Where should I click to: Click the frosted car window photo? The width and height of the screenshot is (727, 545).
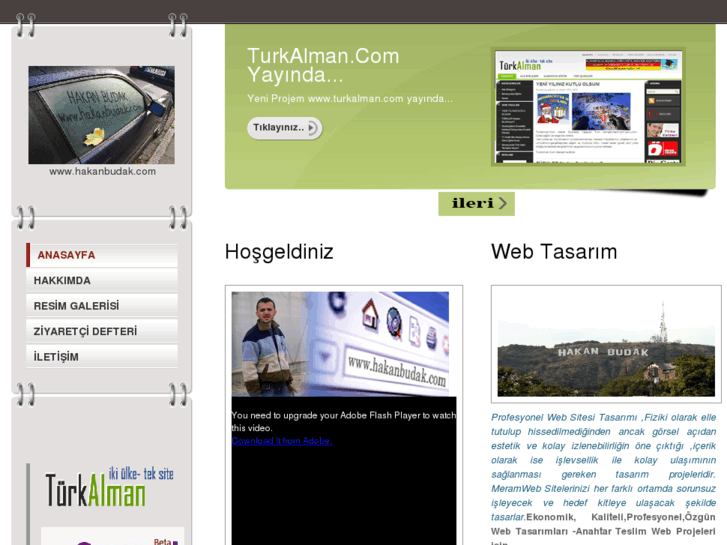coord(102,115)
